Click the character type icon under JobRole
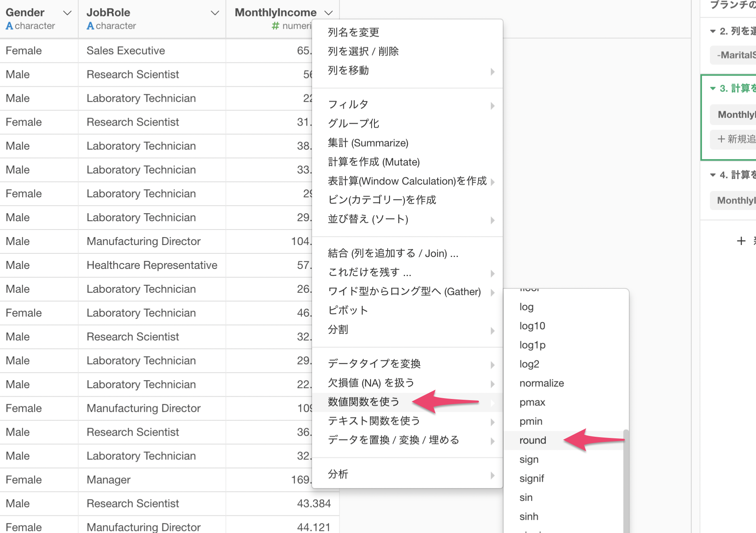The image size is (756, 533). pos(90,26)
